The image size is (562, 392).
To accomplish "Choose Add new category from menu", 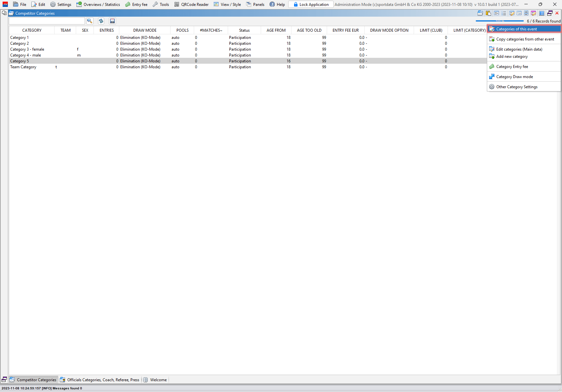I will click(512, 57).
